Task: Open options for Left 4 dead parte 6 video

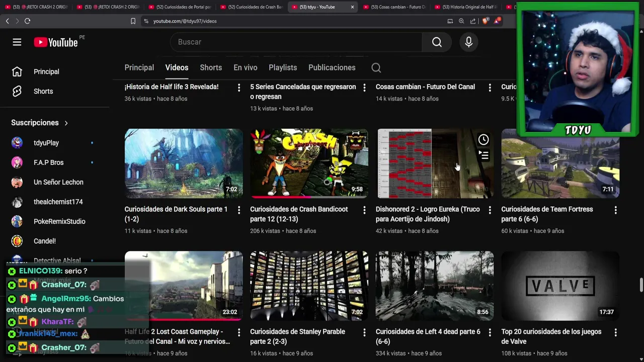Action: coord(490,332)
